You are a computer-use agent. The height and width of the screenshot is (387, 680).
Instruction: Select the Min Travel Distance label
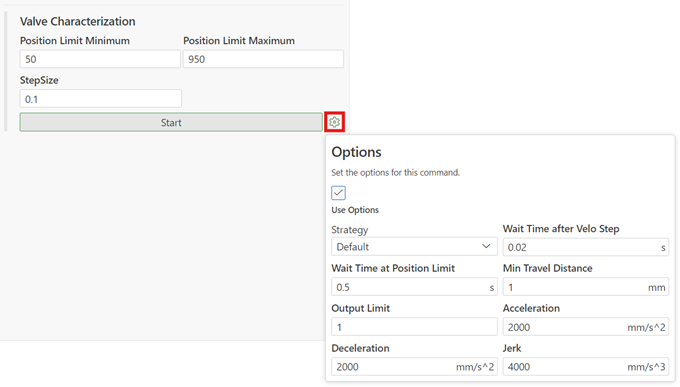tap(547, 268)
